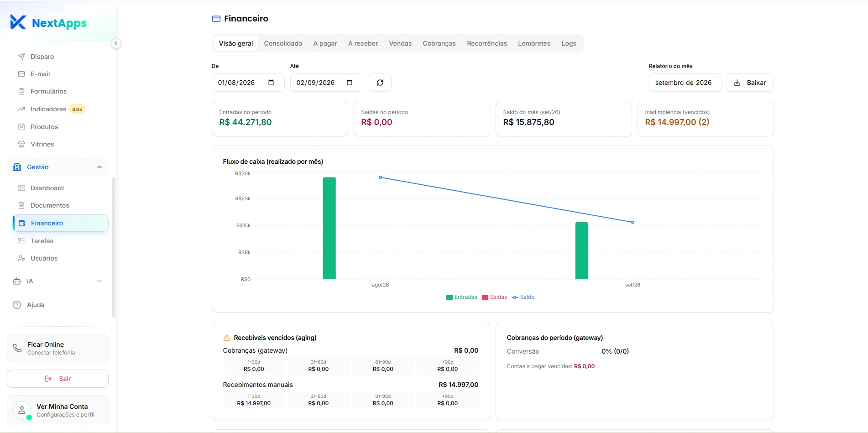The image size is (868, 433).
Task: Open the Tarefas page
Action: (60, 241)
